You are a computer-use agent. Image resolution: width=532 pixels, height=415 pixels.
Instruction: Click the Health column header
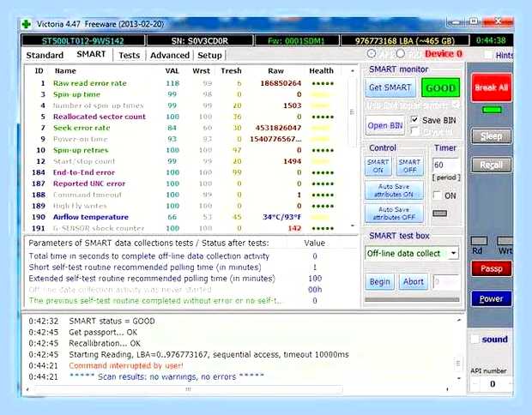(321, 71)
